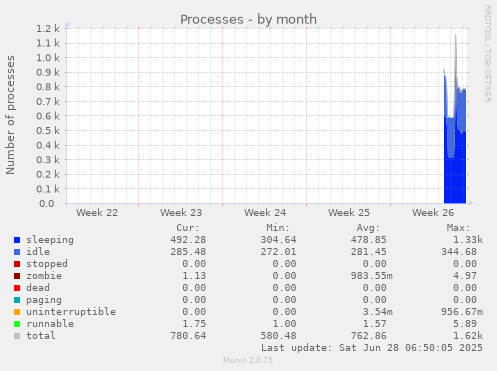Click total max value 1.62k
The width and height of the screenshot is (497, 371).
point(468,336)
